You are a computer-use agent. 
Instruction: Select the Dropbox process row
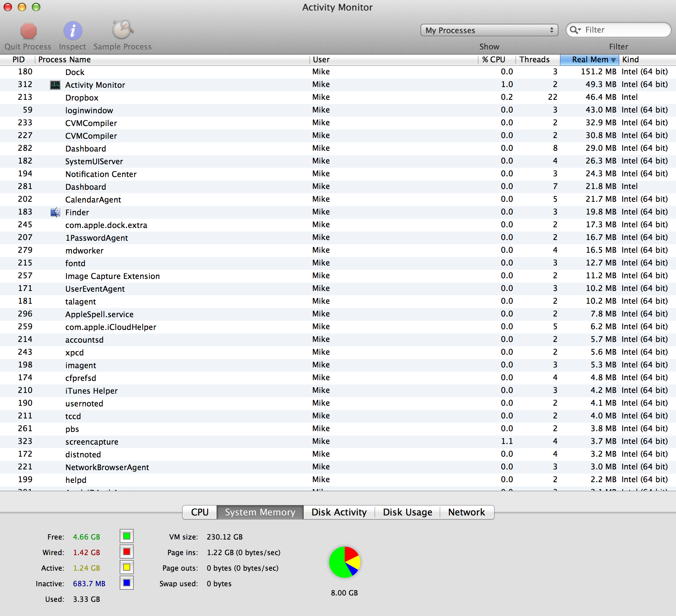pos(338,98)
